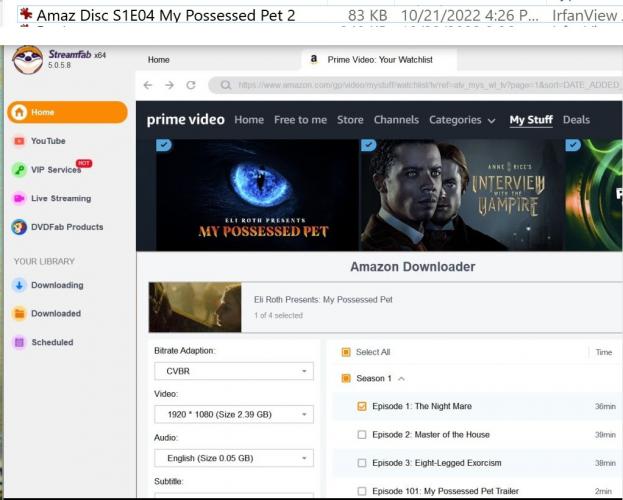Open the Deals menu
This screenshot has width=623, height=500.
[576, 120]
